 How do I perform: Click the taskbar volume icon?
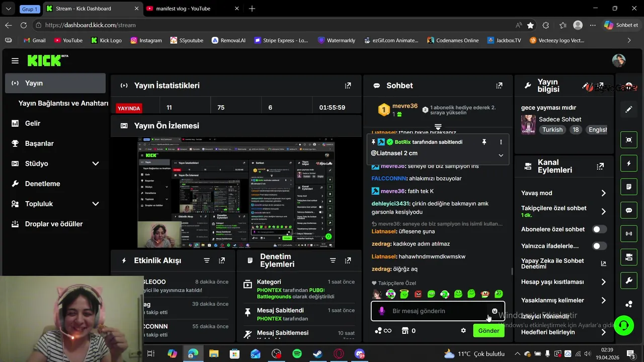(587, 354)
